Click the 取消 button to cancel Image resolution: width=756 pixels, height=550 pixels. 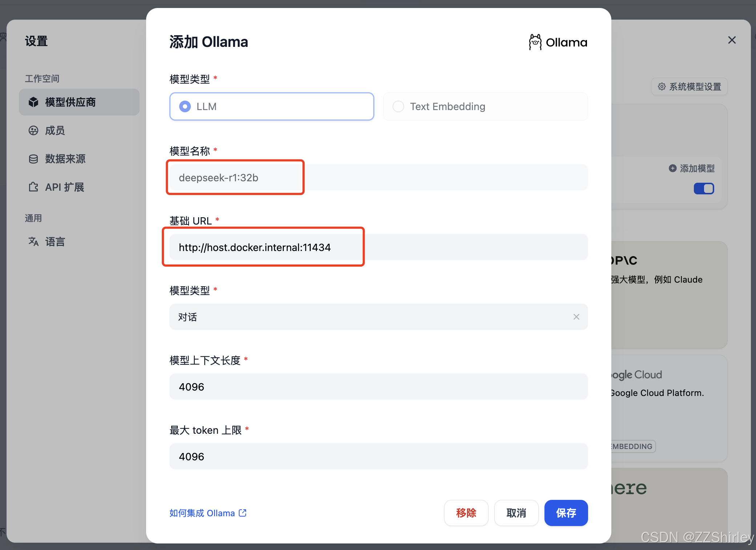point(516,513)
